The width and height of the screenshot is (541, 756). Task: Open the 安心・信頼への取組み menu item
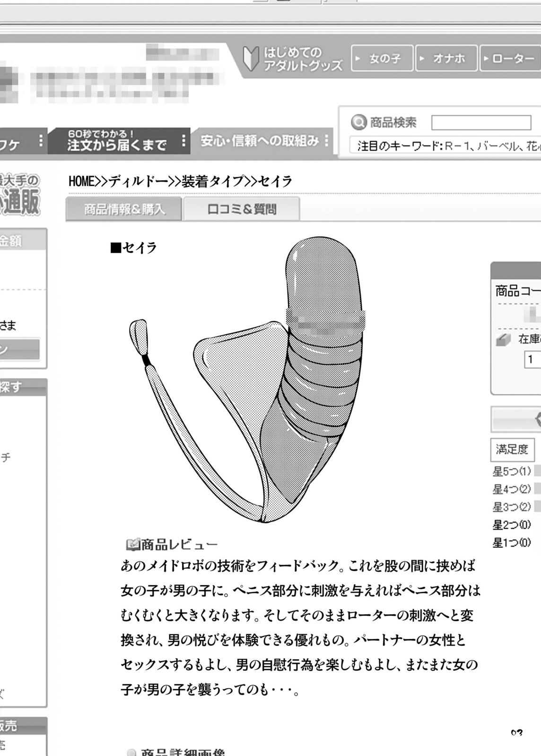tap(259, 141)
